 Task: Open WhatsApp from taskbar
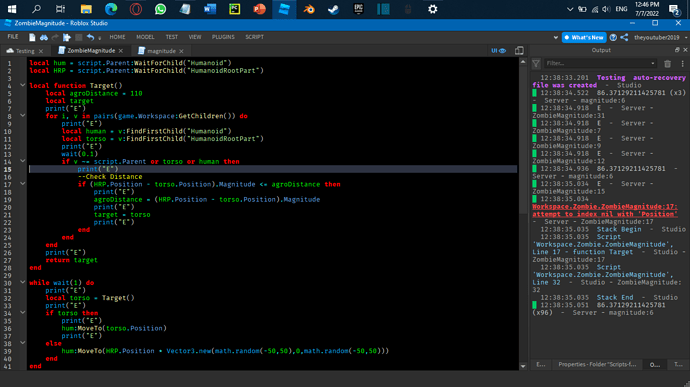coord(160,9)
